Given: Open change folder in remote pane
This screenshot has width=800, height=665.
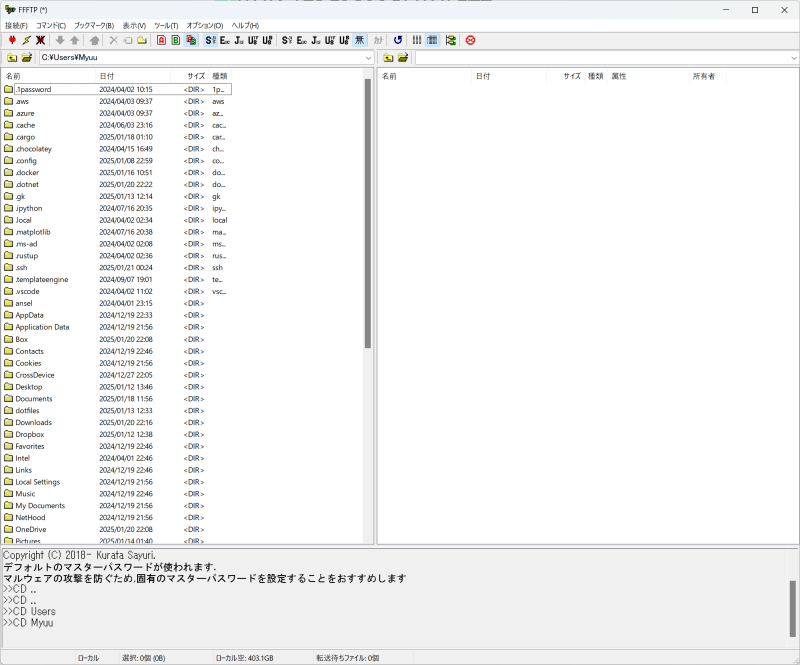Looking at the screenshot, I should (x=403, y=58).
